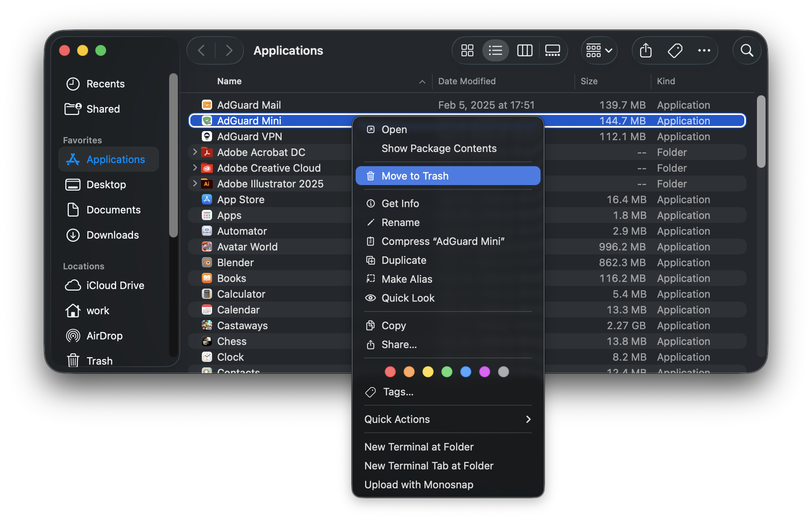Choose Move to Trash
Viewport: 812px width, 519px height.
pyautogui.click(x=448, y=176)
